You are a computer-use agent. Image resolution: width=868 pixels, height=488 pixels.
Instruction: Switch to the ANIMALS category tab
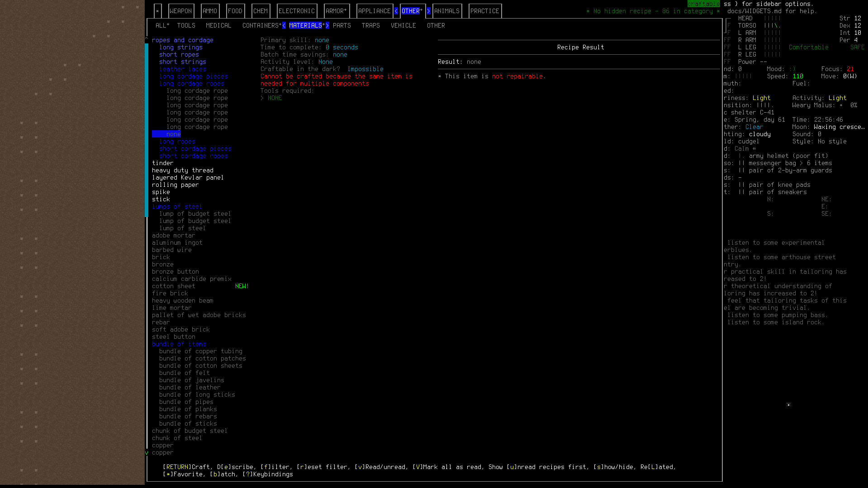(447, 10)
